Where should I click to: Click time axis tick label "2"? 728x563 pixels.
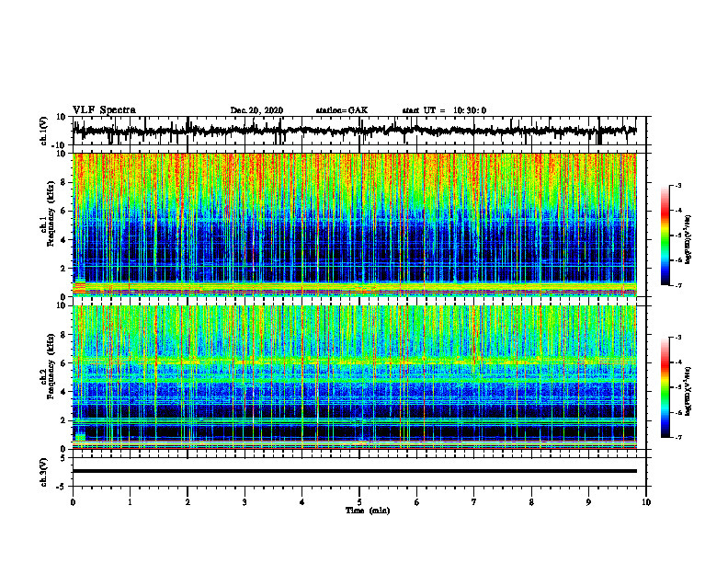tap(188, 502)
